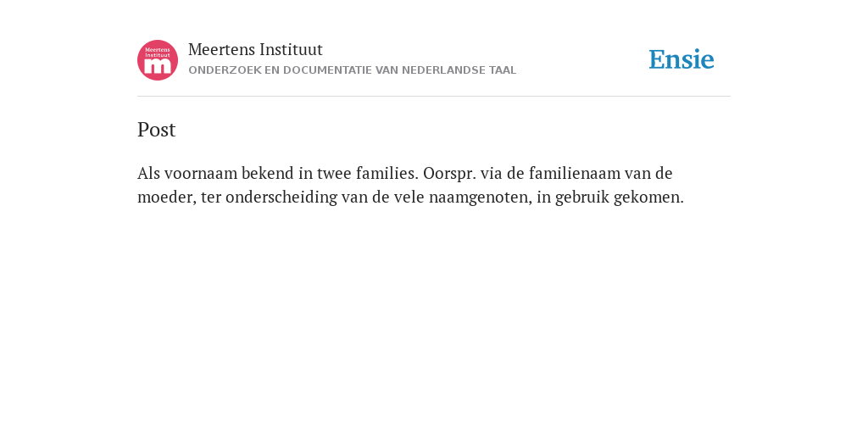
Task: Select the Post heading title
Action: (157, 130)
